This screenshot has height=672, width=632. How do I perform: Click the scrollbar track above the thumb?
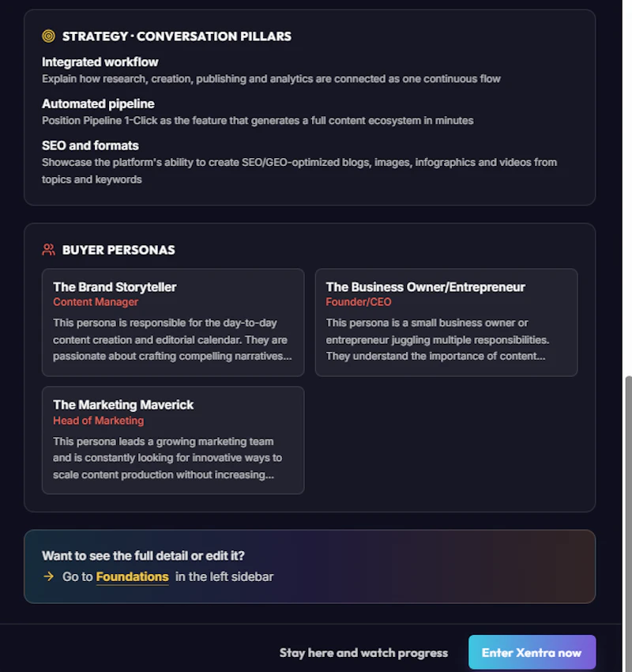[x=628, y=187]
